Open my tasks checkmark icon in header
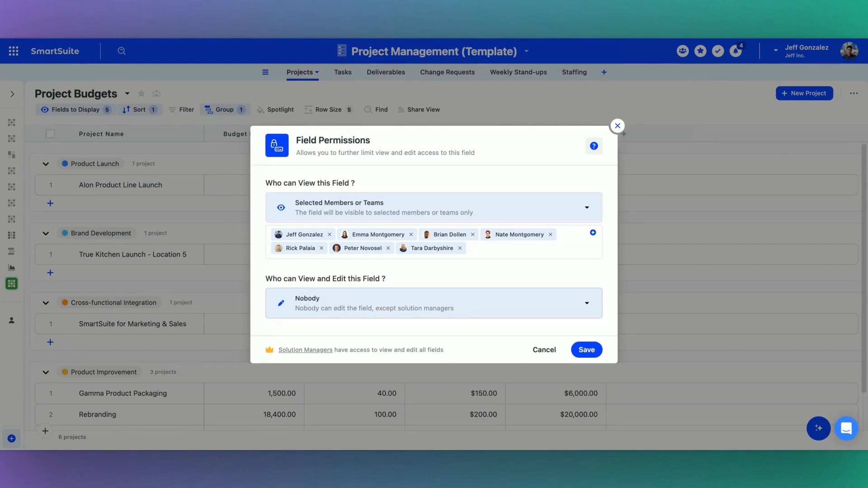The image size is (868, 488). pyautogui.click(x=718, y=51)
